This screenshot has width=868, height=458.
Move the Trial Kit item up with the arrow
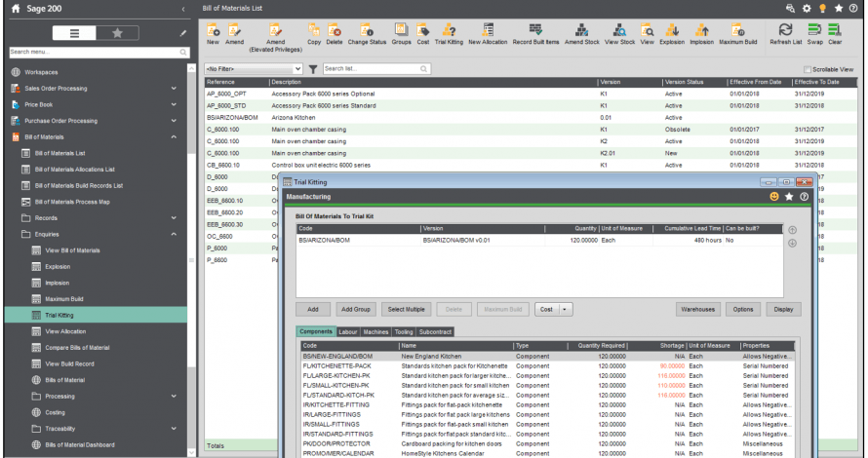[792, 230]
